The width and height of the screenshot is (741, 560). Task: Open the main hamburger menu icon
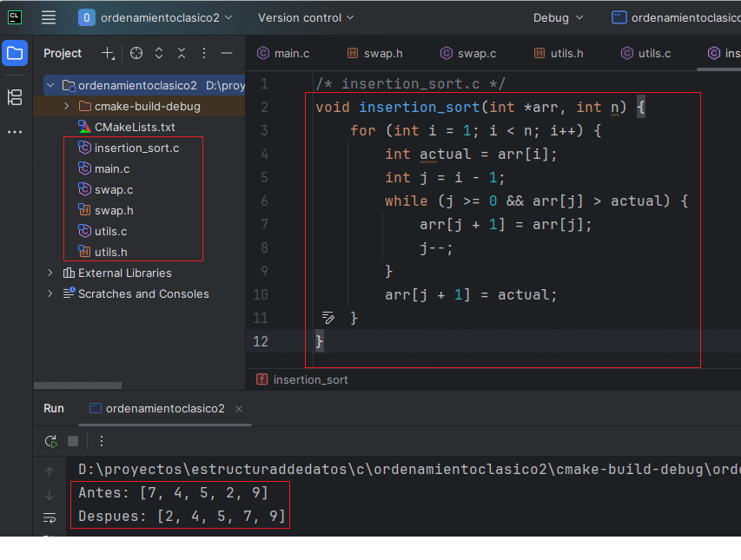click(x=48, y=16)
